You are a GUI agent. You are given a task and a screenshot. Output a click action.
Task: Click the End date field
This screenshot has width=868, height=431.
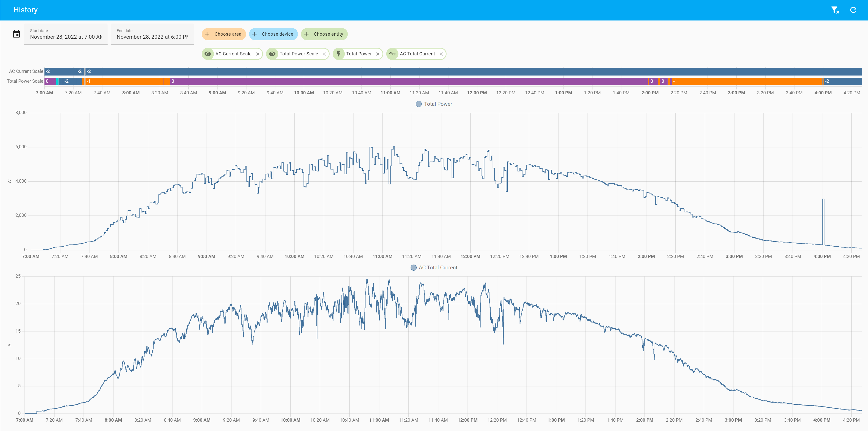click(152, 34)
